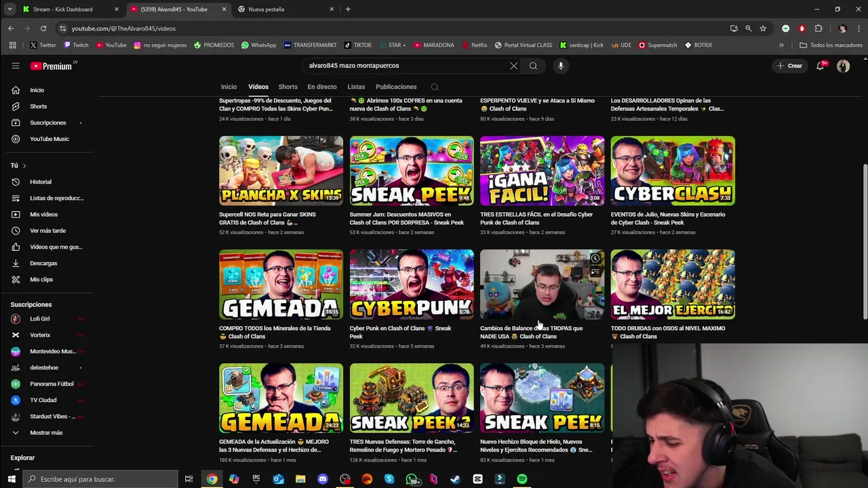Viewport: 868px width, 488px height.
Task: Open the account avatar menu
Action: [x=843, y=66]
